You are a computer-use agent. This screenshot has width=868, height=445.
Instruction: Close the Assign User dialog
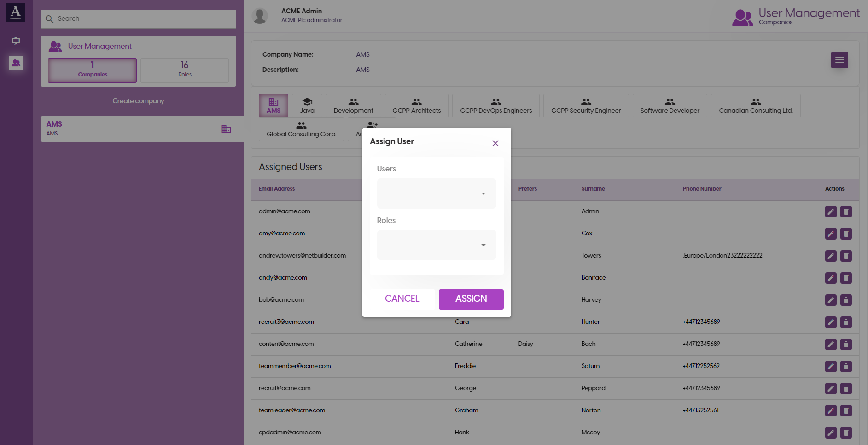click(495, 143)
